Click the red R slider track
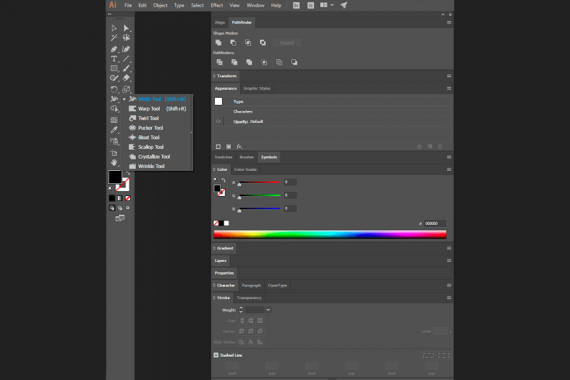Screen dimensions: 570x380 260,182
